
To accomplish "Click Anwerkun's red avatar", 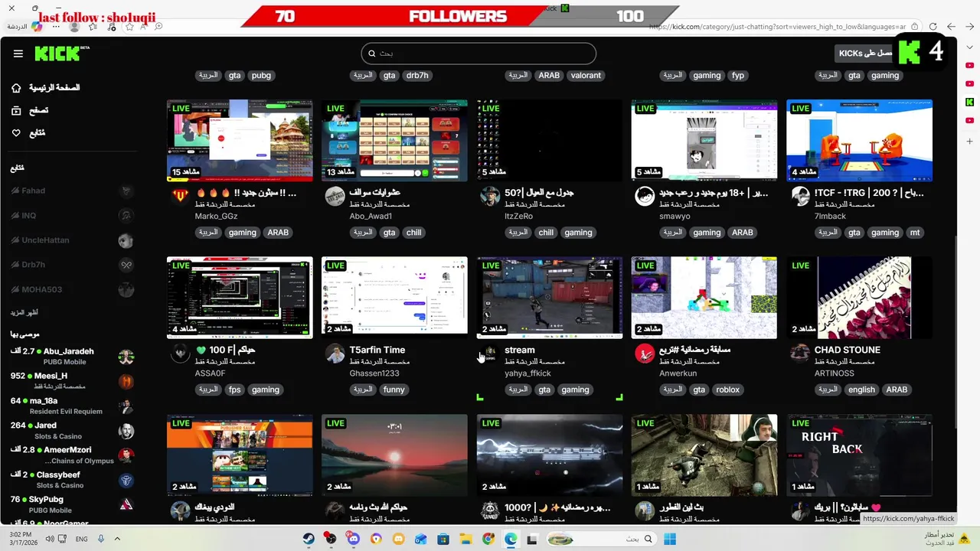I will coord(645,353).
